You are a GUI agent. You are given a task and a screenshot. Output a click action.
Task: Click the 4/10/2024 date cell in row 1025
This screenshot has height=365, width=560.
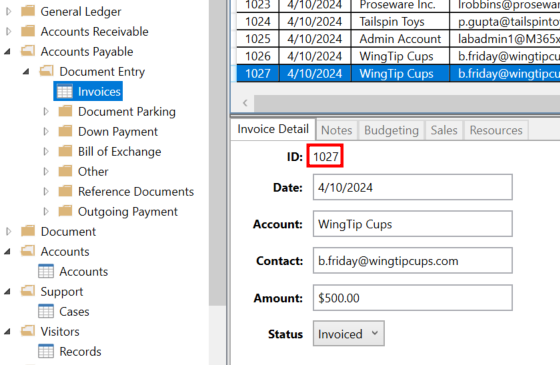tap(315, 39)
